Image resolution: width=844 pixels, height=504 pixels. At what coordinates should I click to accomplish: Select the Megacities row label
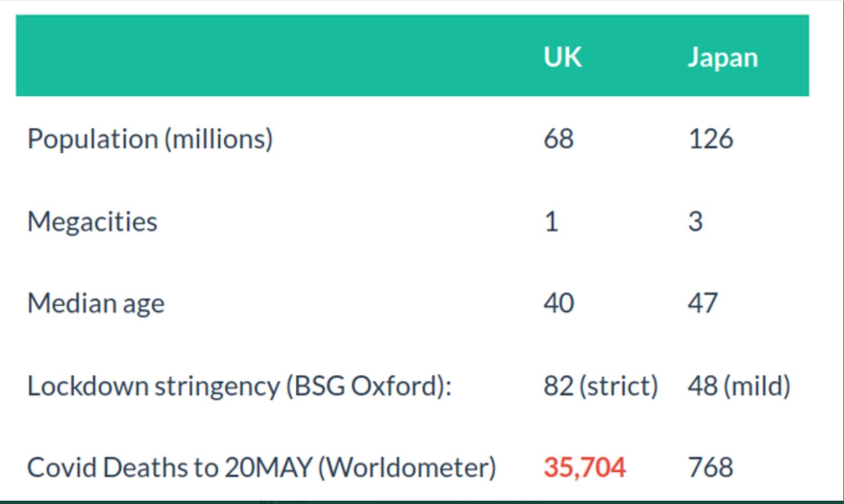coord(92,222)
